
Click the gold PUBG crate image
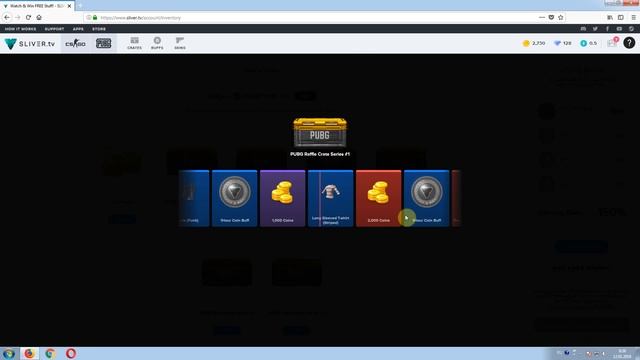pos(320,132)
